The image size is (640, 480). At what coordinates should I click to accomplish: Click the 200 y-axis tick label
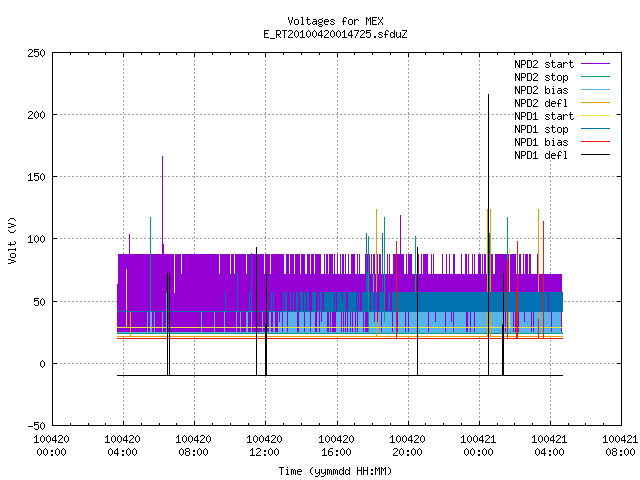point(36,116)
